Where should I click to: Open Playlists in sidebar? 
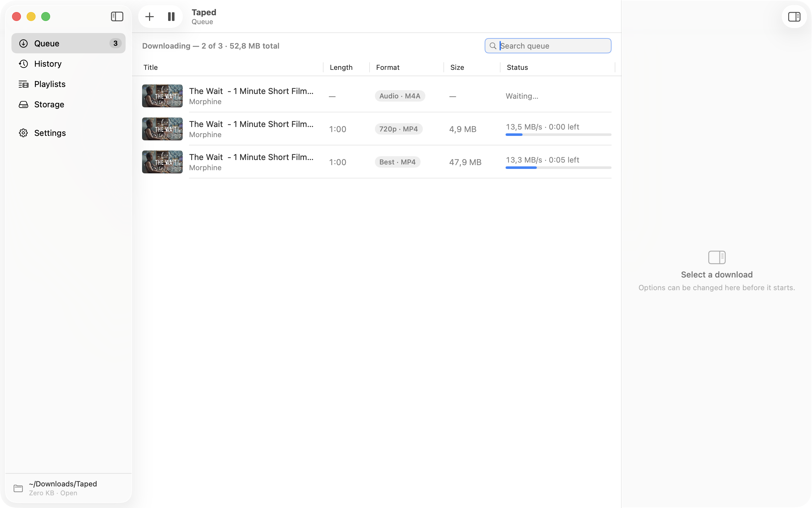(x=69, y=84)
